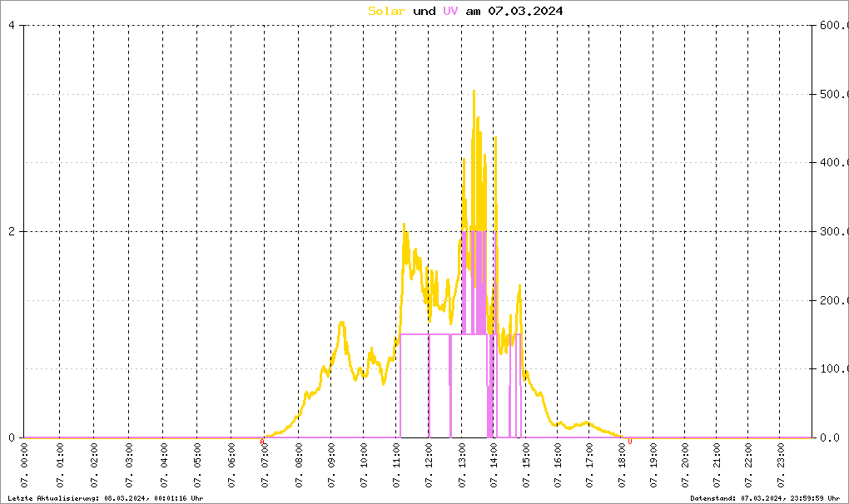Click the yellow solar peak just after 11:00
The height and width of the screenshot is (504, 849).
coord(404,225)
